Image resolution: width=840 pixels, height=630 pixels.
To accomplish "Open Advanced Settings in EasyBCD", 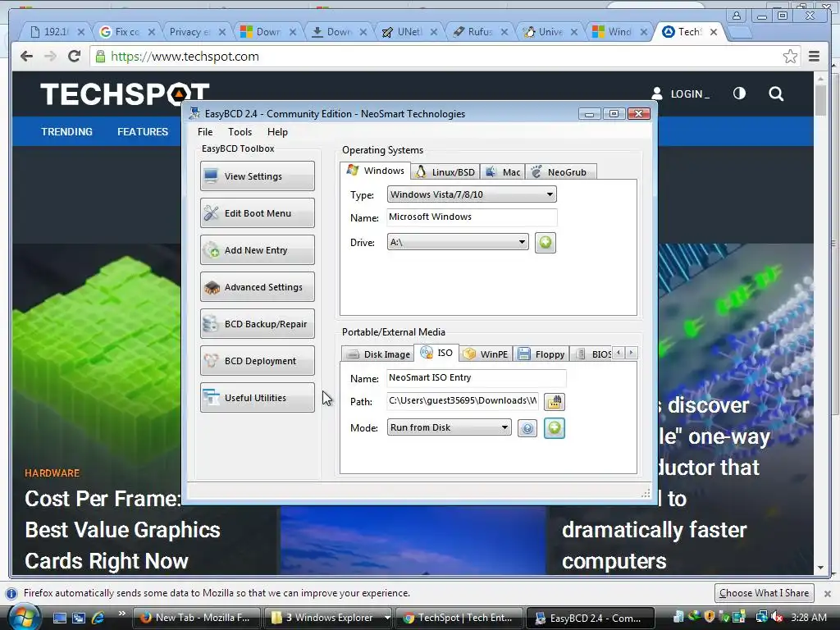I will tap(257, 287).
